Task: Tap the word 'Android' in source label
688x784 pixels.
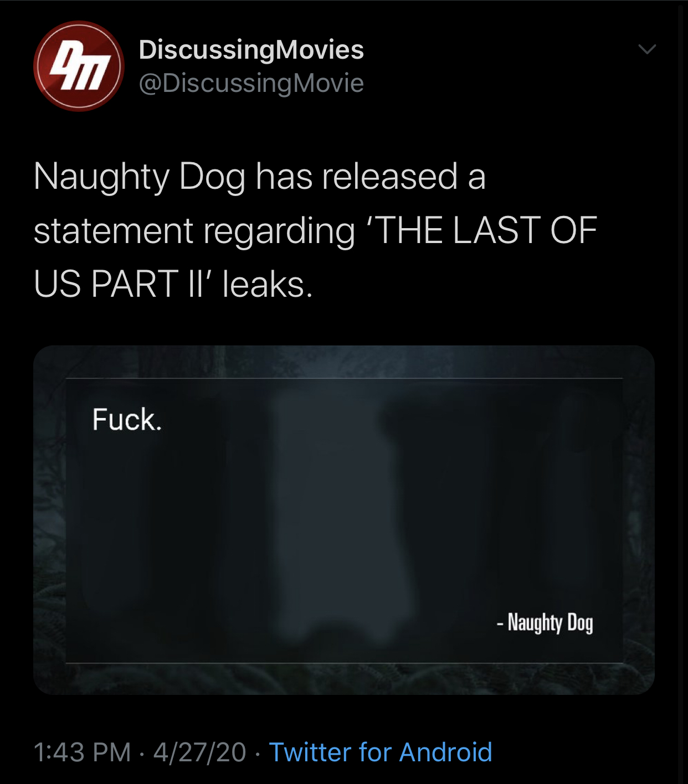Action: (x=446, y=752)
